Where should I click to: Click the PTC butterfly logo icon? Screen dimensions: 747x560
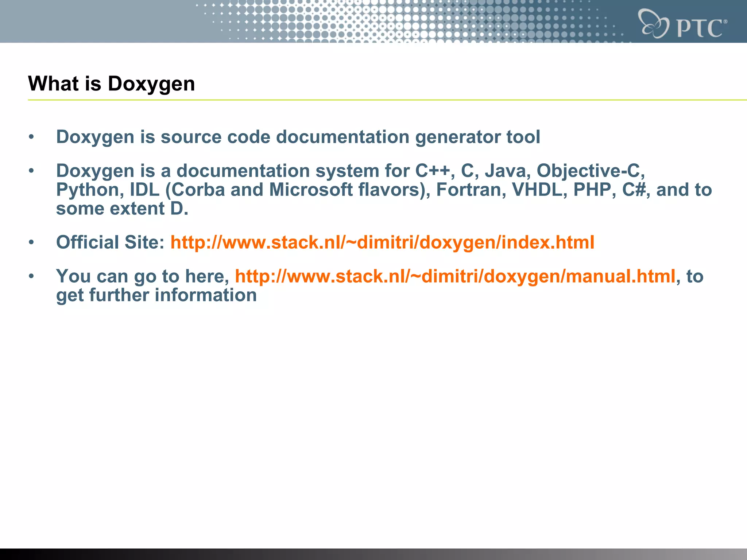click(x=654, y=24)
